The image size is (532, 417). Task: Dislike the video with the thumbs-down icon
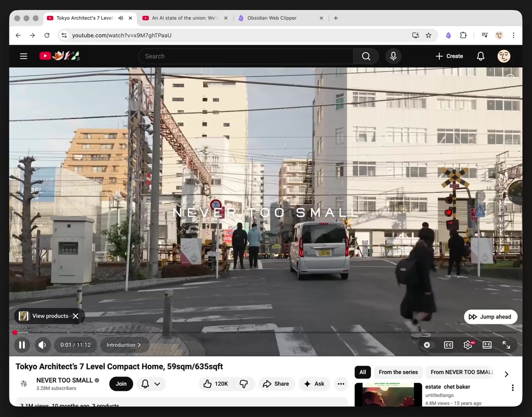[x=244, y=384]
